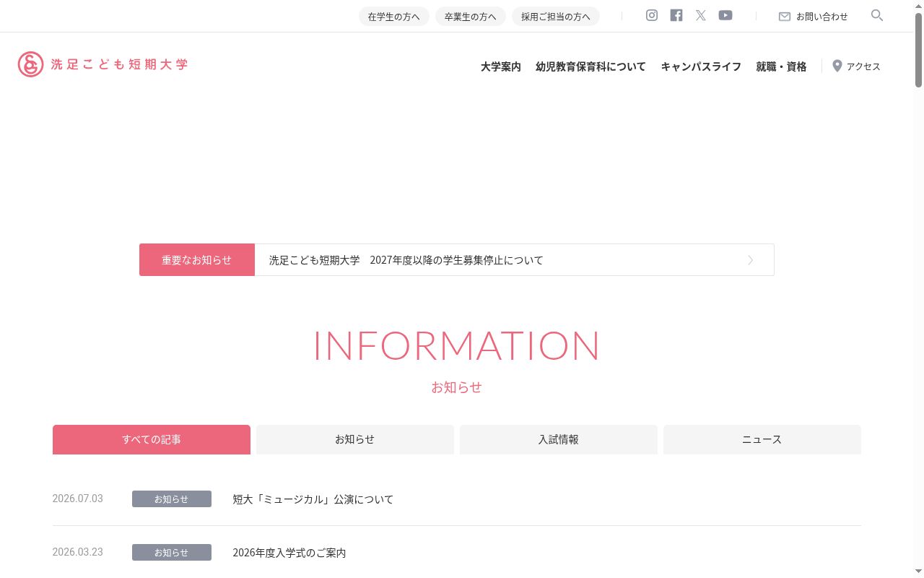Click the map pin icon next to アクセス
Screen dimensions: 924x578
tap(837, 66)
